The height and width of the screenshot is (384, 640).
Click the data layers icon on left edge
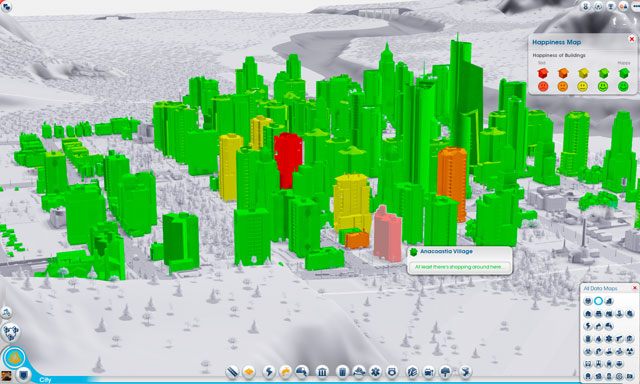pyautogui.click(x=10, y=332)
